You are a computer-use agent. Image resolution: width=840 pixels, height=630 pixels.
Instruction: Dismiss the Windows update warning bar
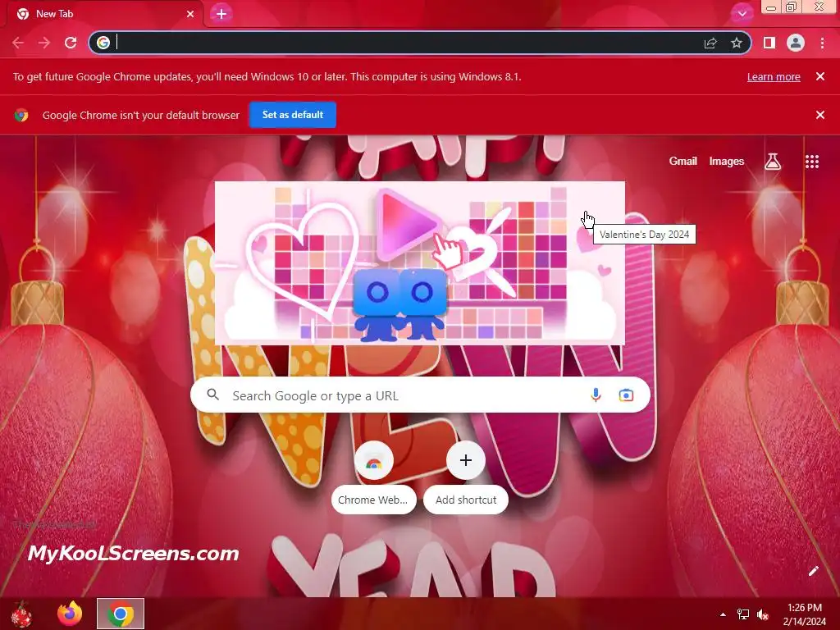tap(820, 76)
